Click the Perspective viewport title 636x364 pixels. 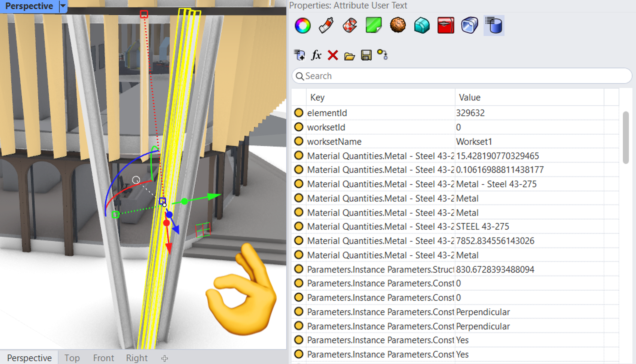tap(29, 6)
